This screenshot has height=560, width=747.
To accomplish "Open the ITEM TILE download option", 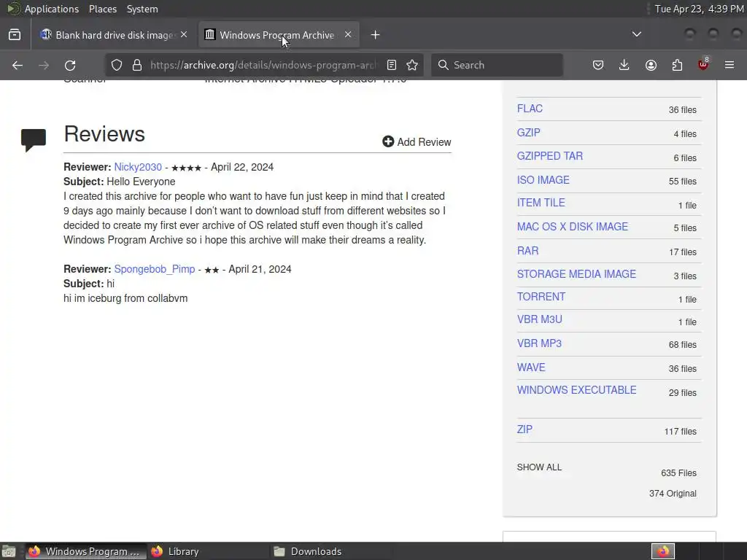I will pos(541,203).
